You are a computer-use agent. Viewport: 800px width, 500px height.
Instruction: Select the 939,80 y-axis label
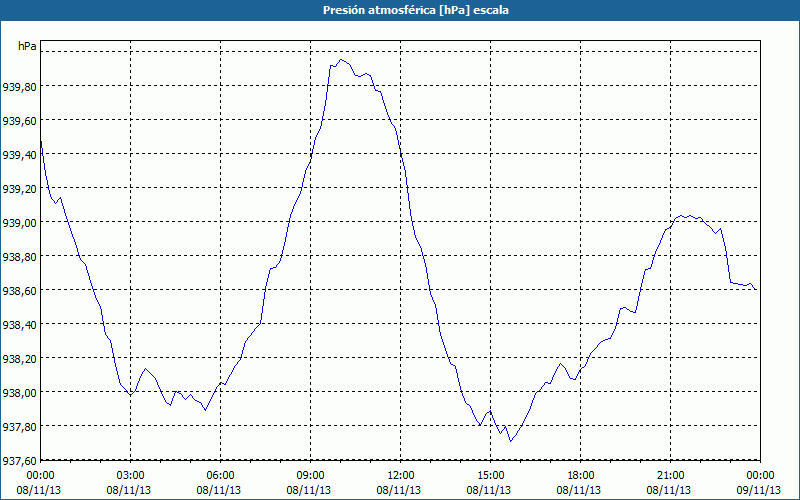19,87
